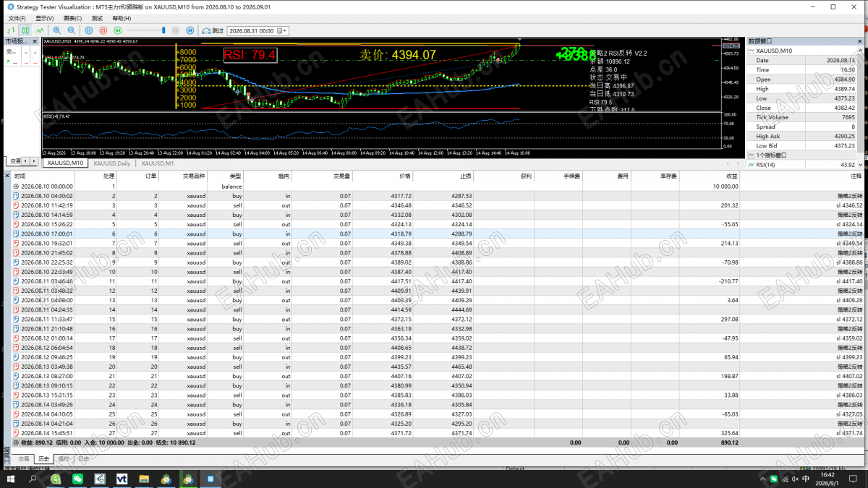Open the 图表(C) menu
This screenshot has width=868, height=488.
click(x=72, y=18)
